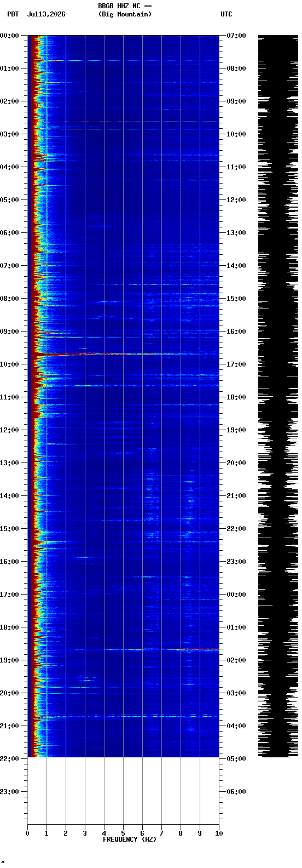The height and width of the screenshot is (868, 302).
Task: Click the 0 Hz frequency tick label
Action: tap(27, 833)
